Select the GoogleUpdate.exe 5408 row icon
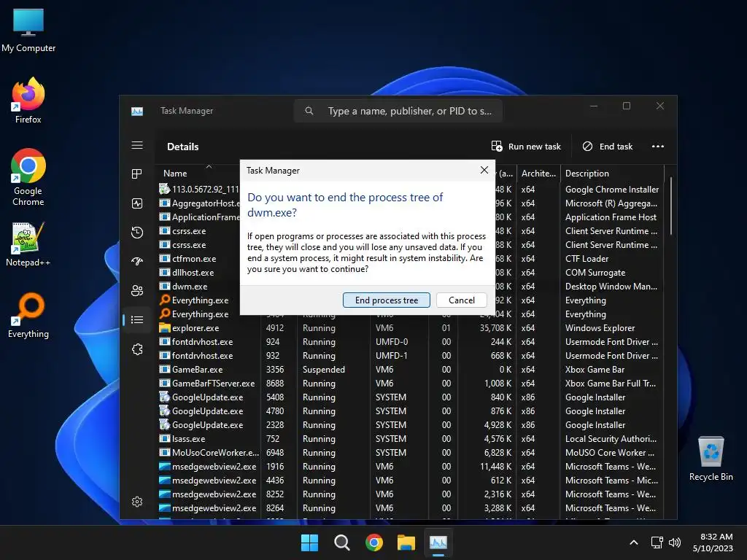 164,397
